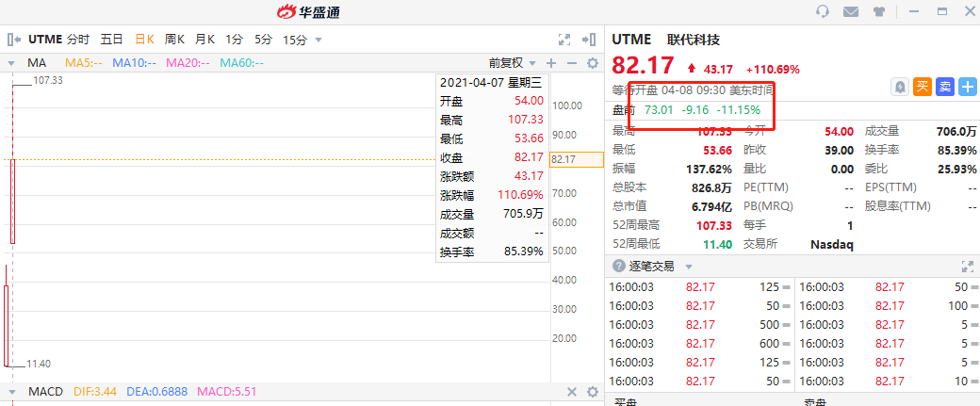This screenshot has height=406, width=980.
Task: Open customer service headset icon
Action: 824,11
